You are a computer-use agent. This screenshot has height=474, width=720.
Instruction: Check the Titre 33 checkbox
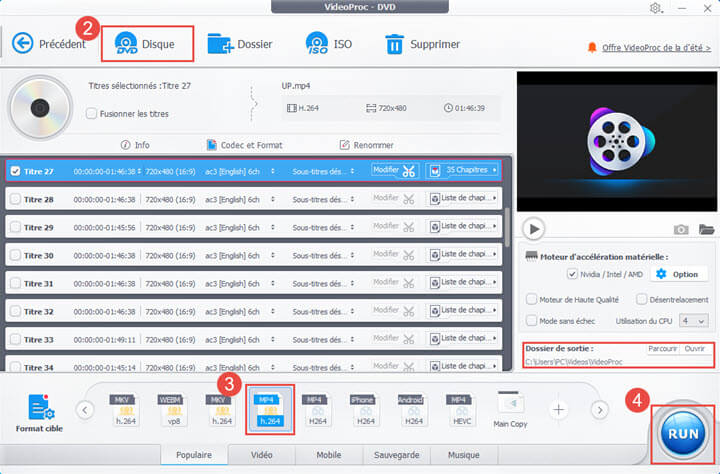[x=16, y=339]
